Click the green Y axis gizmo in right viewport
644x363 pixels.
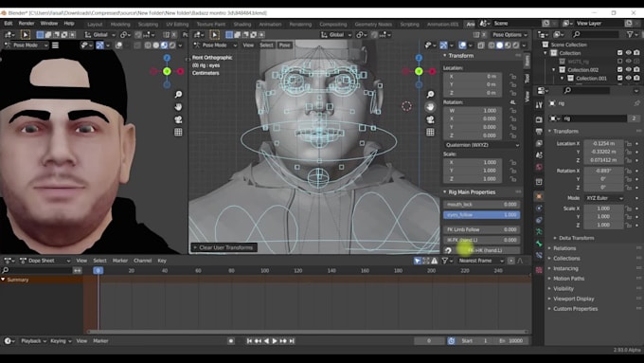click(x=419, y=71)
